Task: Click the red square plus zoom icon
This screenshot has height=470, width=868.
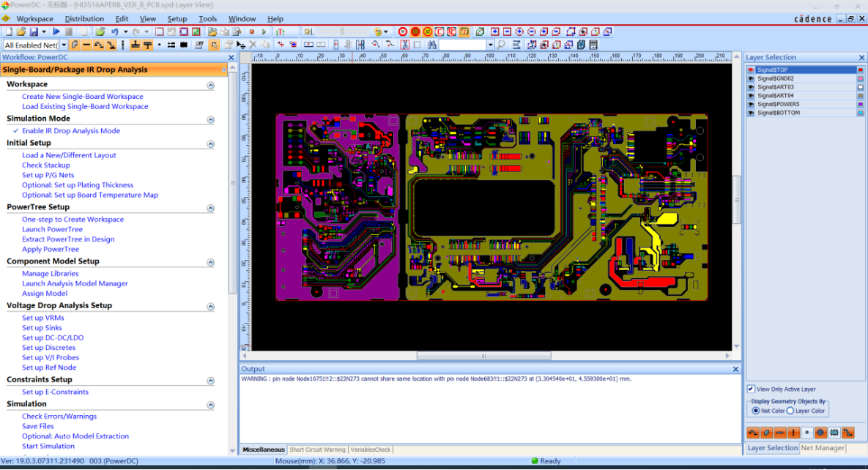Action: (x=495, y=31)
